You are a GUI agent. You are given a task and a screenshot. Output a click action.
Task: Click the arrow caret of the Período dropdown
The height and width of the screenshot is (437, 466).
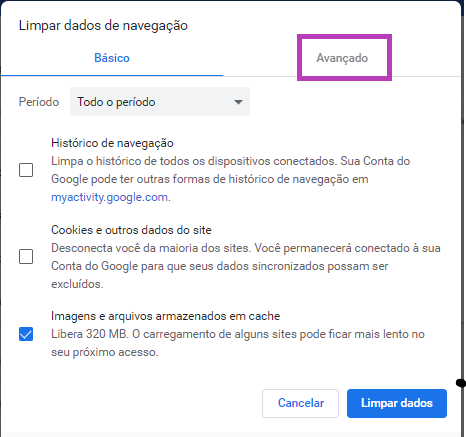(x=238, y=102)
